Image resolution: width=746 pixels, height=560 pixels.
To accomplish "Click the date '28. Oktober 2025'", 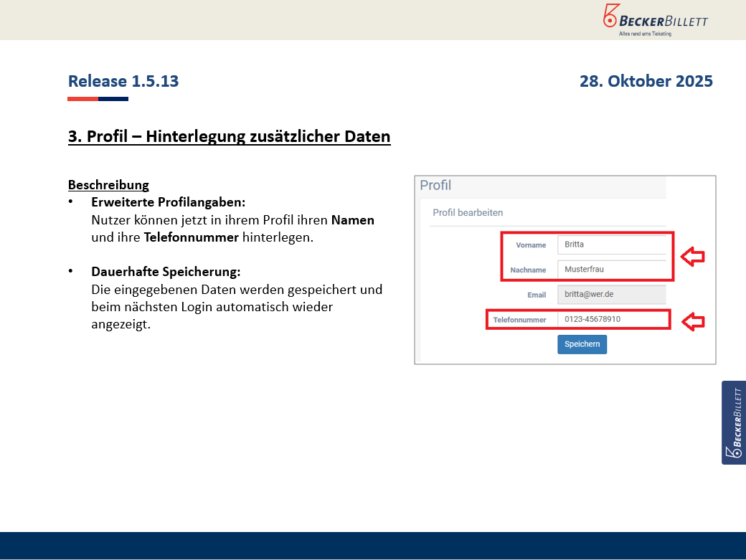I will (x=646, y=81).
